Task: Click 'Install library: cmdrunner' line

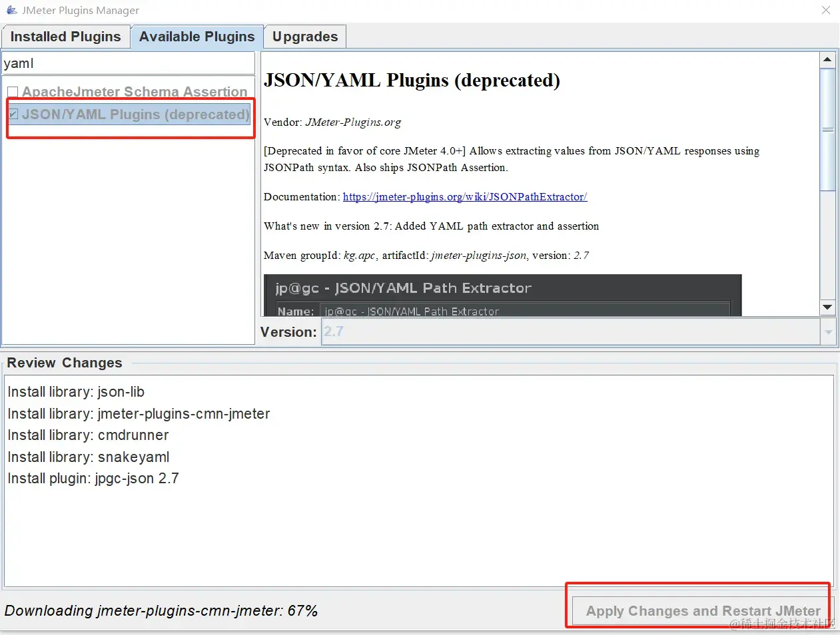Action: pos(88,435)
